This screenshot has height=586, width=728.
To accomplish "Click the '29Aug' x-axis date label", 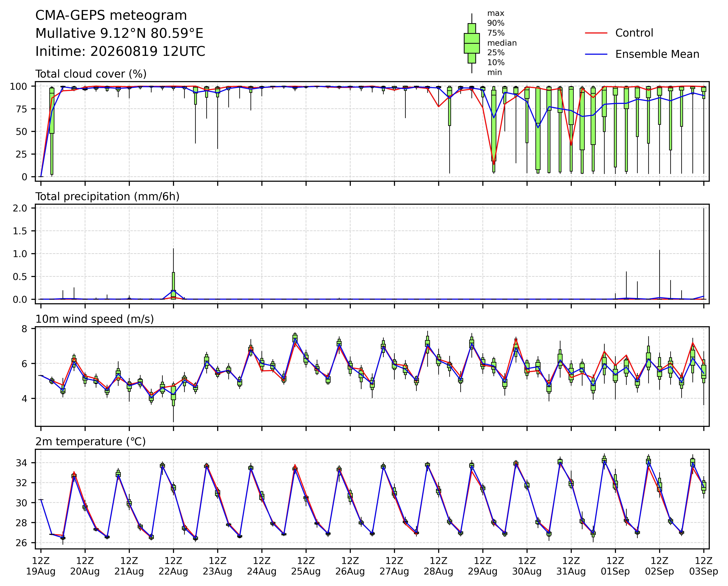I will click(x=482, y=572).
